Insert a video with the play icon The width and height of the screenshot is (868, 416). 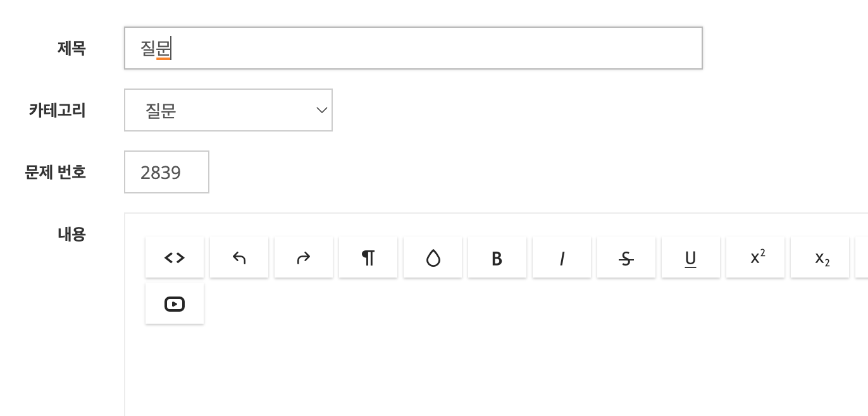click(175, 304)
